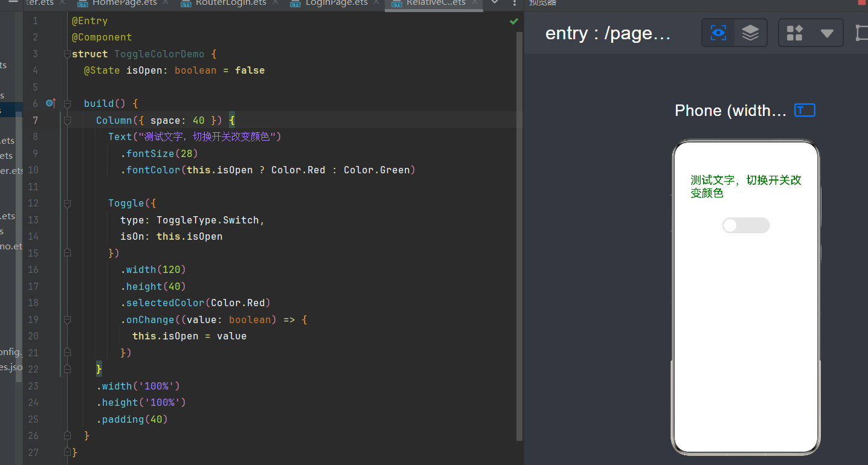Close the LoginPage.ets tab
Screen dimensions: 868x465
coord(378,3)
